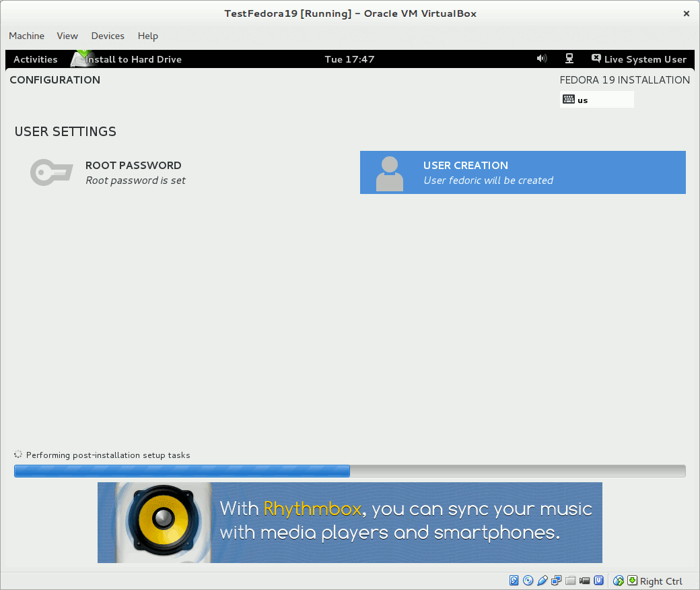Click the hard disk activity status icon
This screenshot has height=590, width=700.
pyautogui.click(x=514, y=581)
